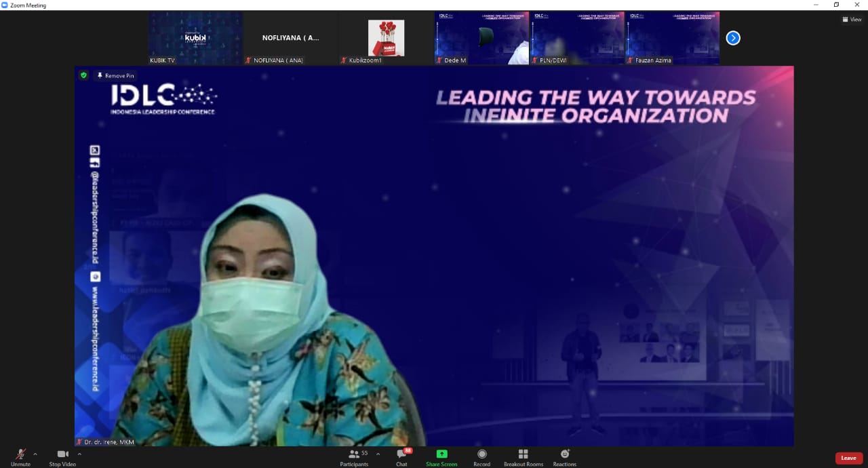Select PLN/DEWI participant thumbnail

tap(577, 38)
